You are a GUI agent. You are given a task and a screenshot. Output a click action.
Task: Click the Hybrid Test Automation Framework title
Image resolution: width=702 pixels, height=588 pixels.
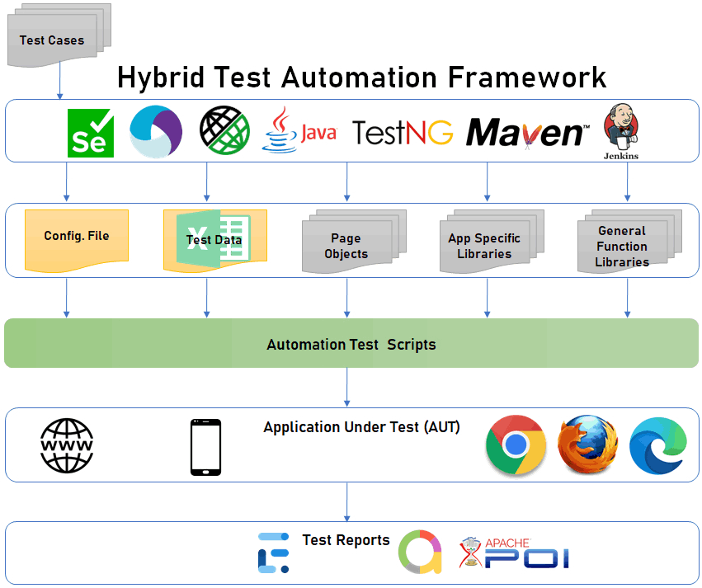362,78
